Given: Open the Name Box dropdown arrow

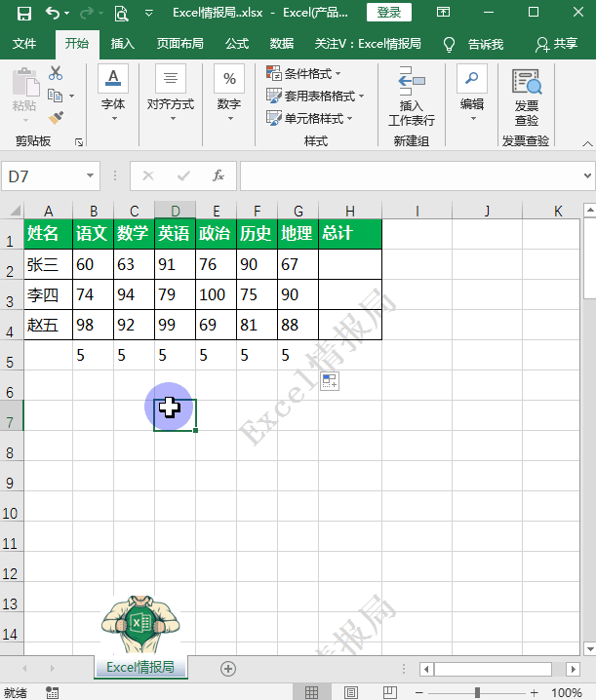Looking at the screenshot, I should [x=91, y=175].
